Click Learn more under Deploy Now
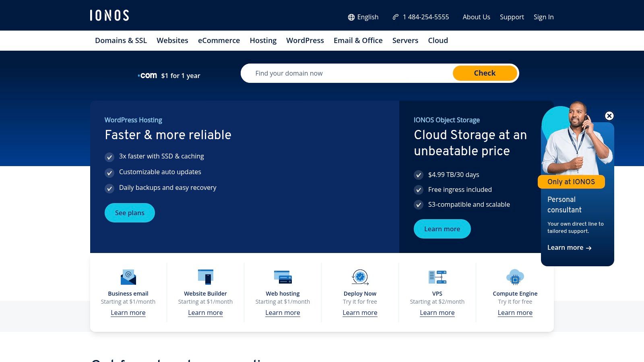Screen dimensions: 644x362 pyautogui.click(x=360, y=313)
